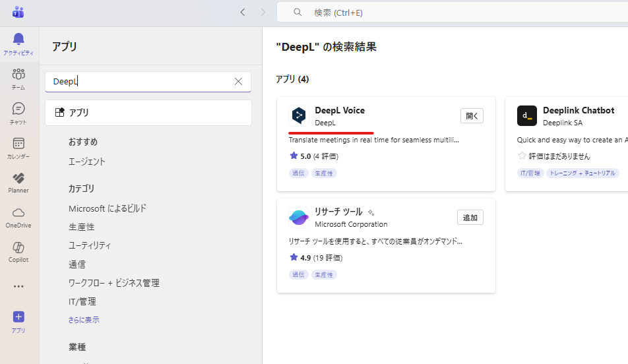Clear the DeepL search text with X

[238, 82]
